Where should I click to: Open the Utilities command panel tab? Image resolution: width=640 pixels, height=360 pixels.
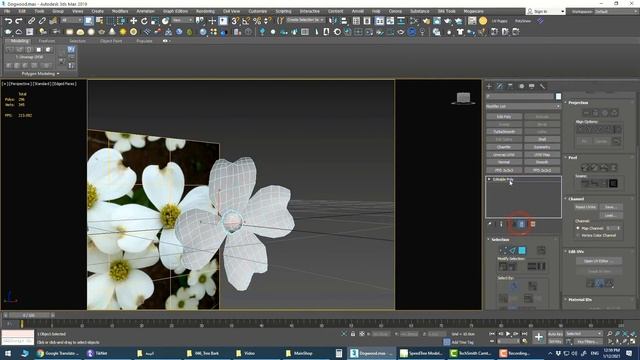click(542, 86)
